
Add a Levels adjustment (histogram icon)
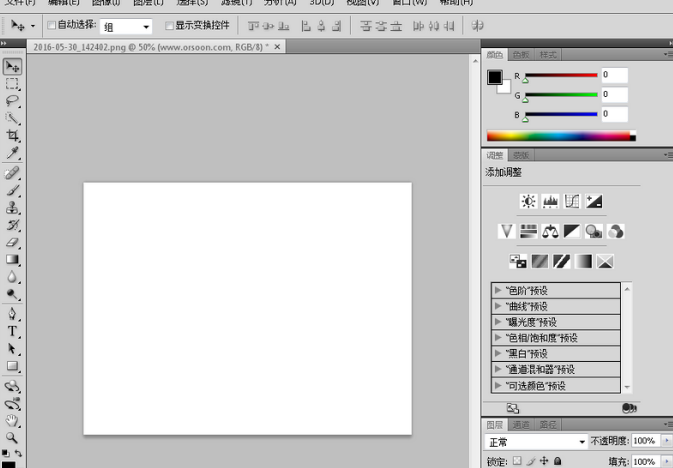pos(550,202)
